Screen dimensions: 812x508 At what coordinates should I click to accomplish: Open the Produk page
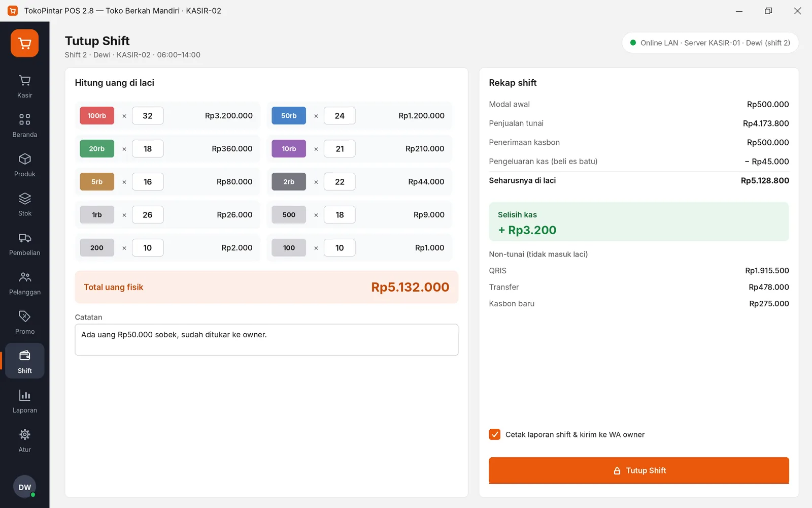[24, 166]
